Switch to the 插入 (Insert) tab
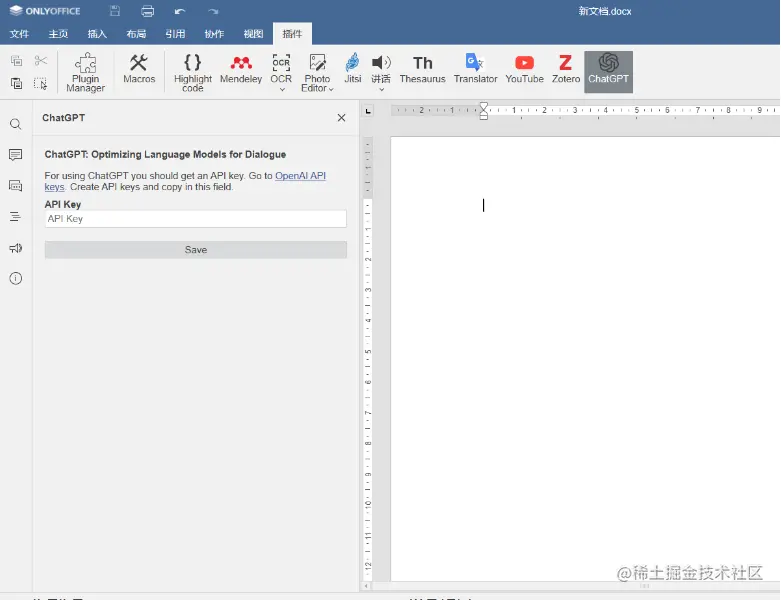 (x=97, y=34)
